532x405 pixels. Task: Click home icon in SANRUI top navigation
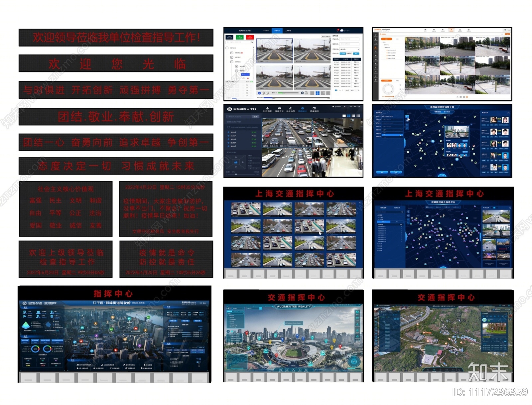coord(425,30)
